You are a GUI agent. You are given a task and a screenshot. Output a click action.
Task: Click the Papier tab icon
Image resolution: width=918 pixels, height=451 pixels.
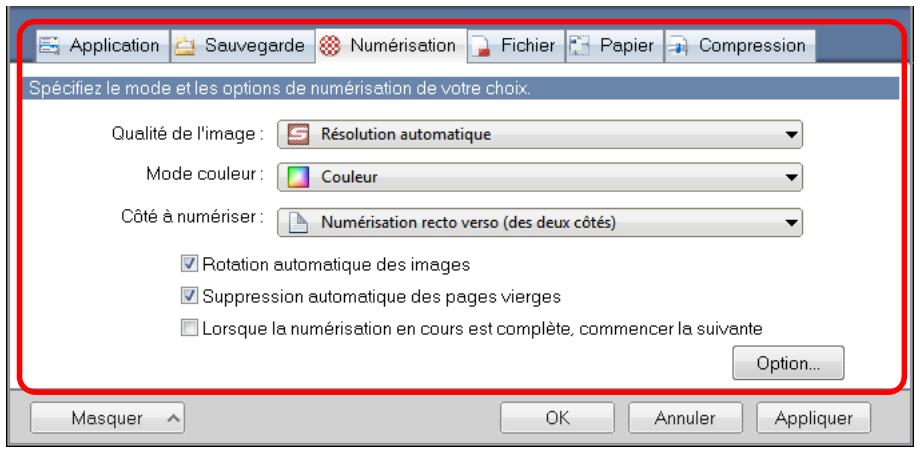(x=579, y=46)
